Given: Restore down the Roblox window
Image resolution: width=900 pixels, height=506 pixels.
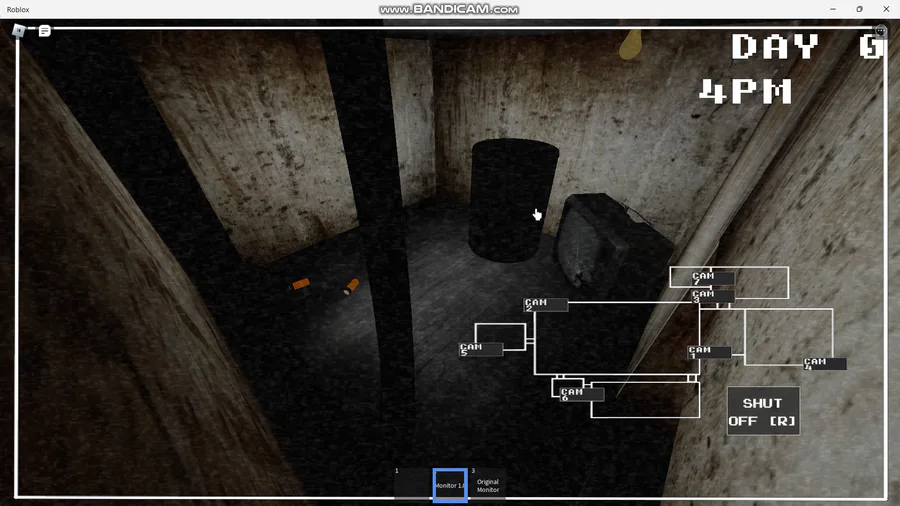Looking at the screenshot, I should click(x=859, y=9).
